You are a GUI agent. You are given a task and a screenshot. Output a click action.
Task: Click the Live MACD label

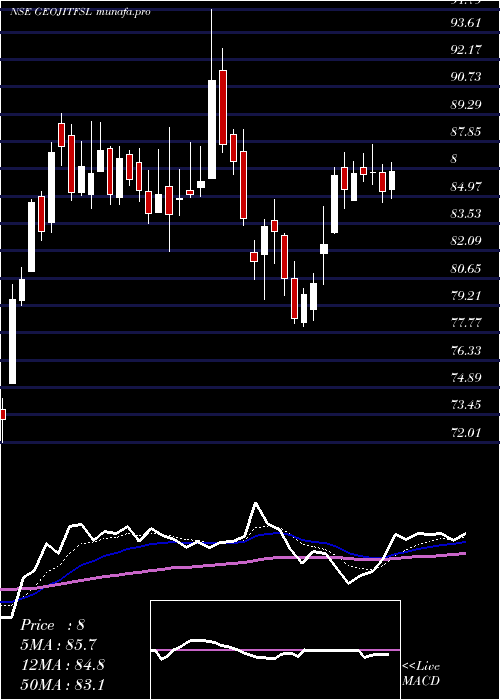[421, 674]
